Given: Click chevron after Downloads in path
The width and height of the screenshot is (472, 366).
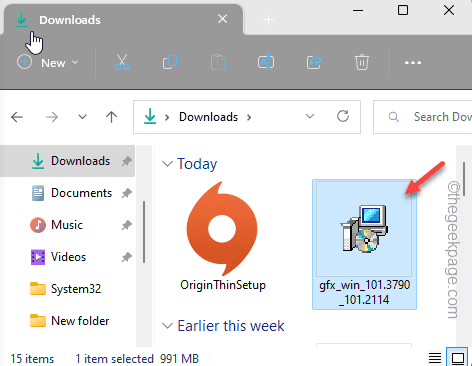Looking at the screenshot, I should (x=249, y=117).
